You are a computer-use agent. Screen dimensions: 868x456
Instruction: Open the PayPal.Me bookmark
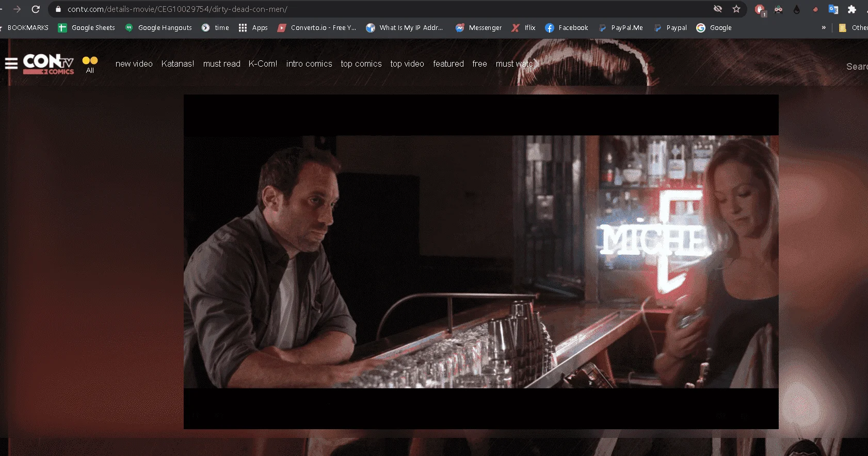click(621, 28)
